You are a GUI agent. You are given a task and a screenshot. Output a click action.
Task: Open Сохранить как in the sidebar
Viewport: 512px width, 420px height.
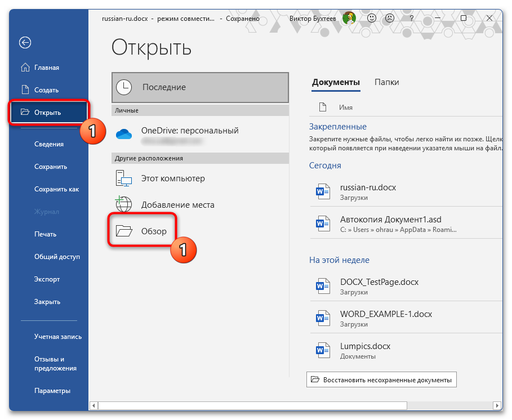point(56,189)
